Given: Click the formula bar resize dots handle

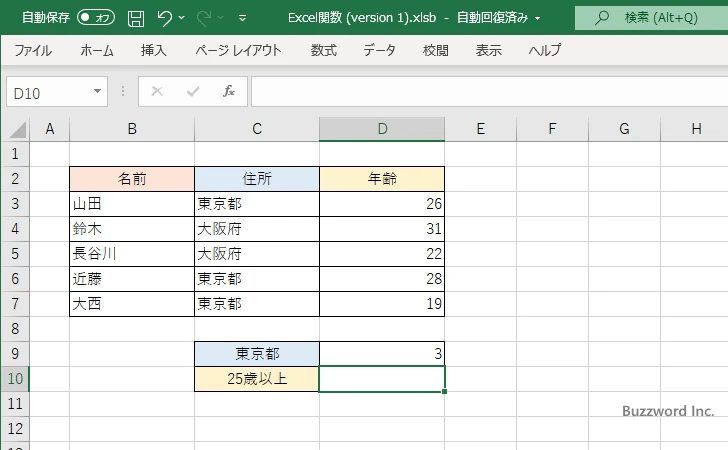Looking at the screenshot, I should click(123, 91).
